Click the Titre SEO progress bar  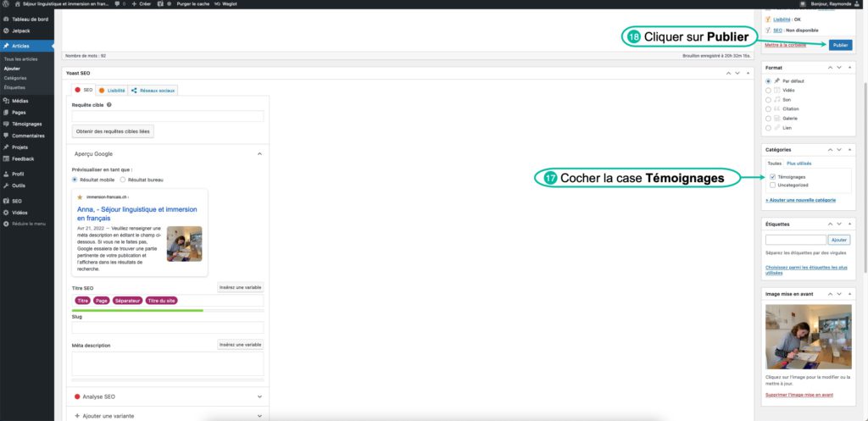pyautogui.click(x=167, y=310)
